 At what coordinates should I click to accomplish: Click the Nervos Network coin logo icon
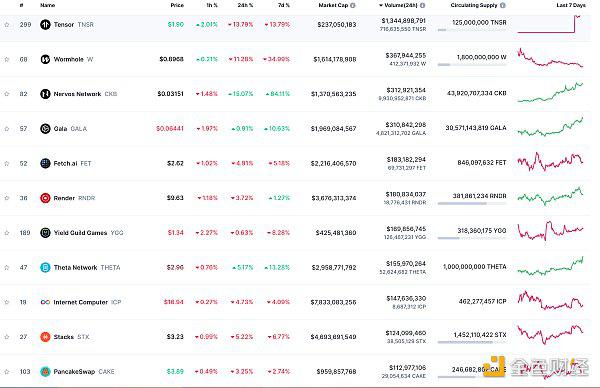click(45, 94)
